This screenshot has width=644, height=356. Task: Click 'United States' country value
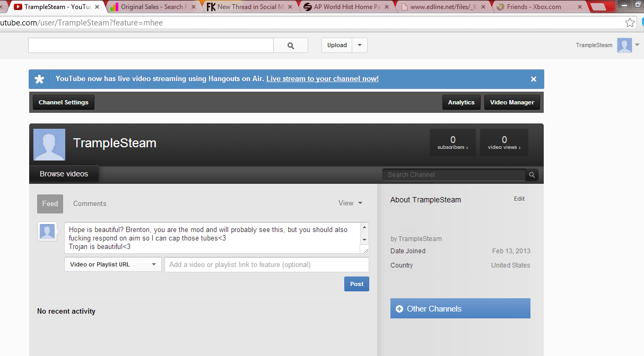click(x=510, y=265)
